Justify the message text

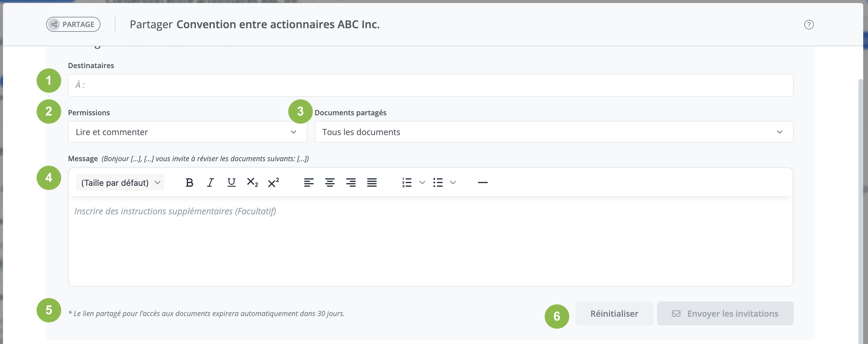click(372, 183)
